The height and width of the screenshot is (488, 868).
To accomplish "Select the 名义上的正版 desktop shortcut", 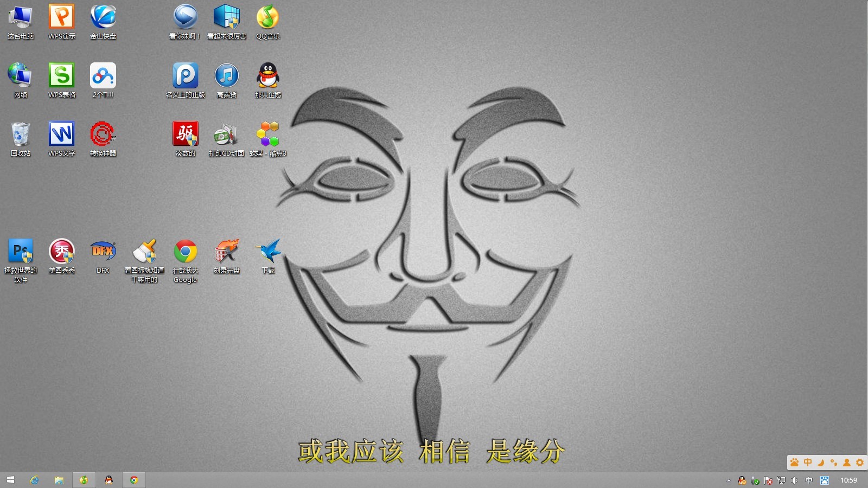I will [186, 80].
